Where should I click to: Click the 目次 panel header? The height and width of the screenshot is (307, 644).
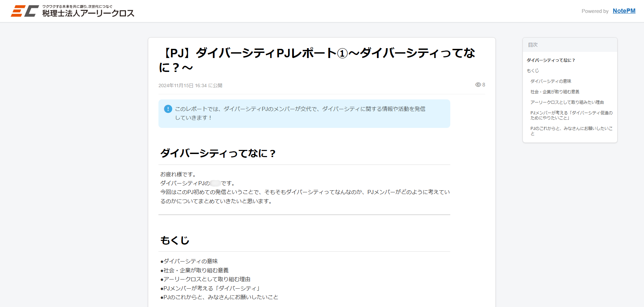point(570,45)
